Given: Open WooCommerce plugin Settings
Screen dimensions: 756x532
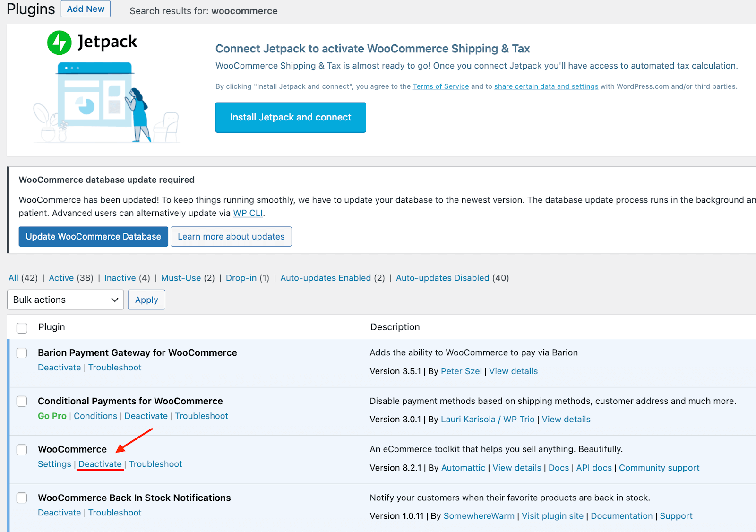Looking at the screenshot, I should click(x=54, y=464).
